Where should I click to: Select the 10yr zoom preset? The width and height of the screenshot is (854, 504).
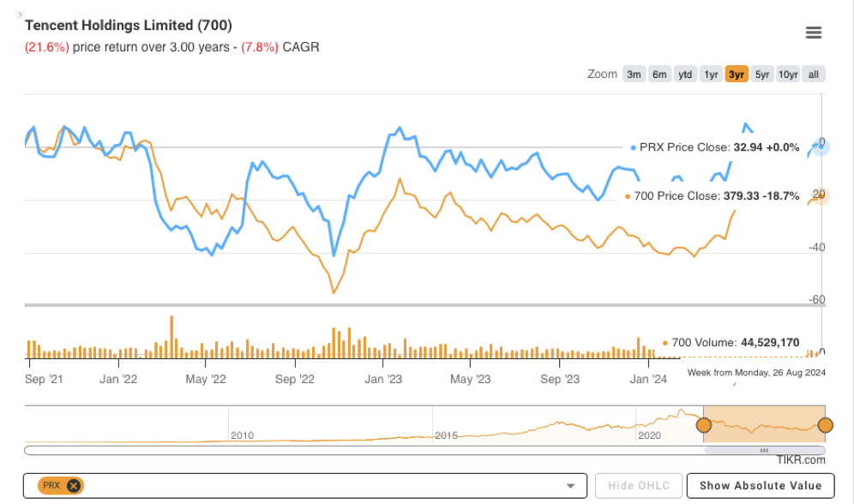click(787, 75)
